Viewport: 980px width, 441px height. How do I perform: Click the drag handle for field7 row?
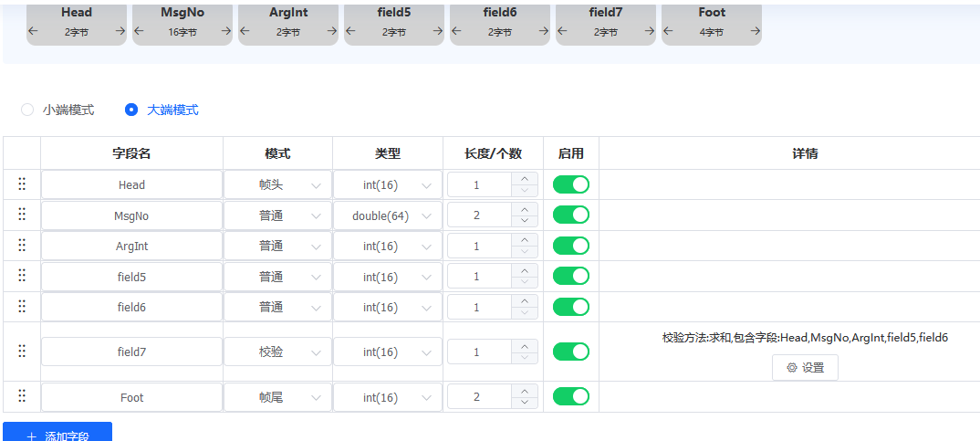[22, 352]
